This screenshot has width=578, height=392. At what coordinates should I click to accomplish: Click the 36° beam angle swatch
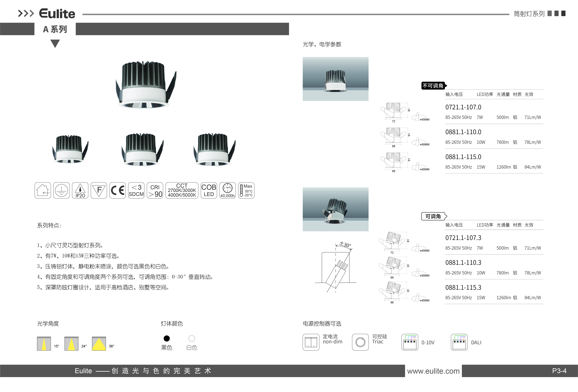(x=99, y=344)
